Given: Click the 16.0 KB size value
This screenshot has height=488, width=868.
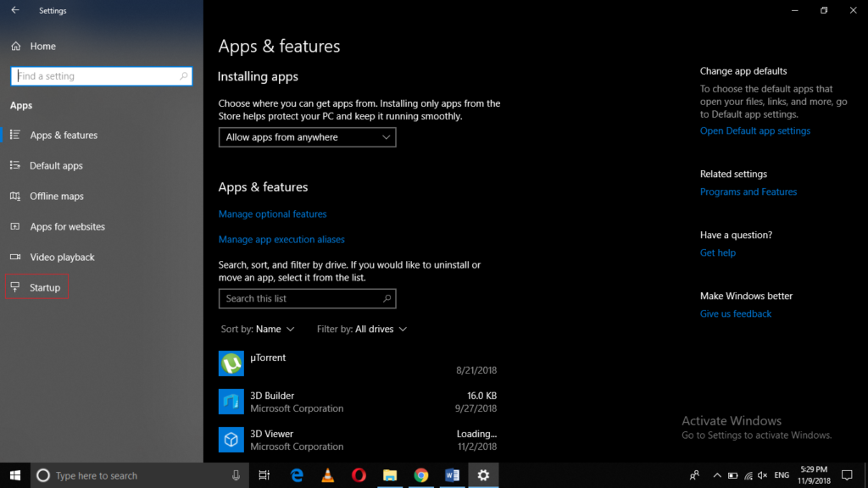Looking at the screenshot, I should (x=481, y=396).
